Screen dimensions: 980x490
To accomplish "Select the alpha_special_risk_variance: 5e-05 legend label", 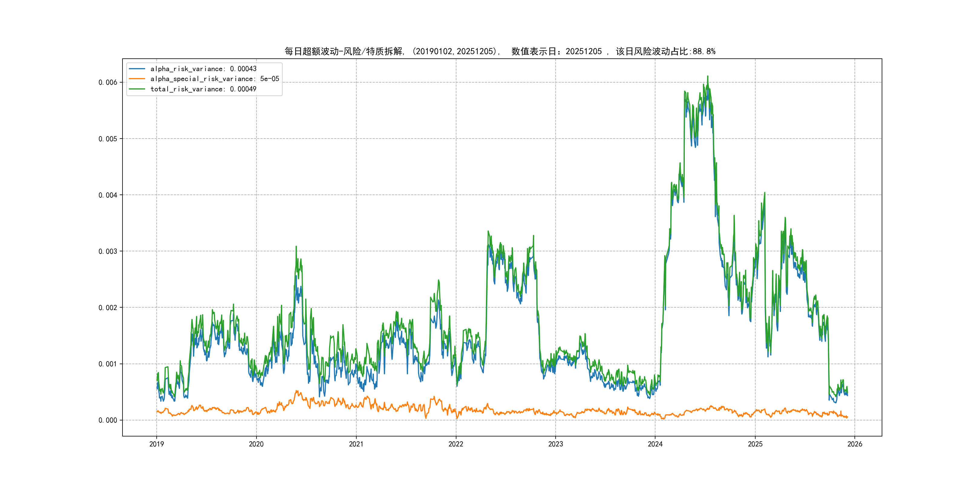I will tap(214, 79).
